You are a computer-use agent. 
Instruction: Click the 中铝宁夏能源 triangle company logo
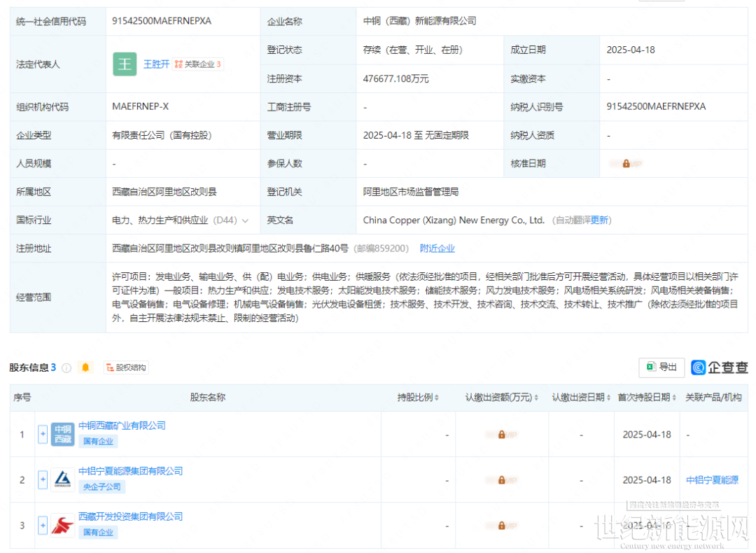63,479
